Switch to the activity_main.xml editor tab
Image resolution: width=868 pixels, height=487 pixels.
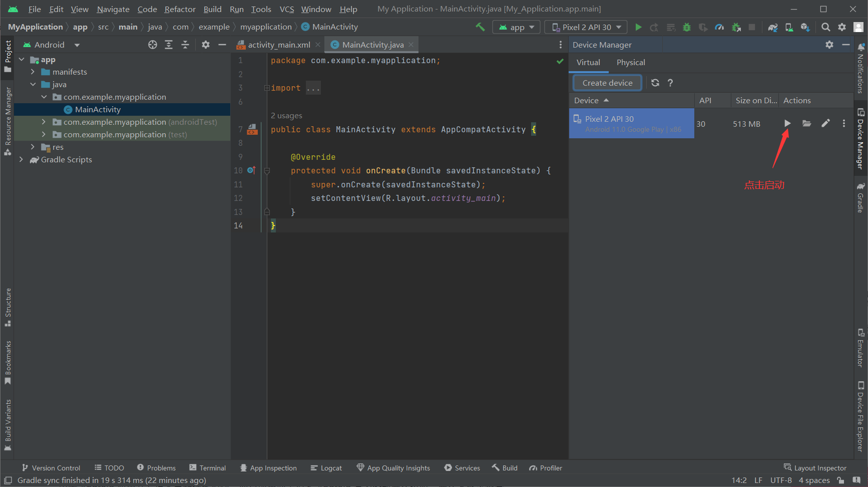coord(279,45)
